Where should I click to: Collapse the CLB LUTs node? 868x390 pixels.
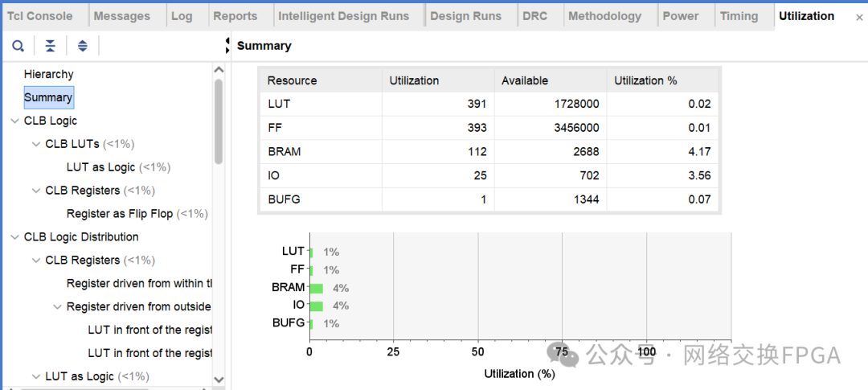point(36,144)
